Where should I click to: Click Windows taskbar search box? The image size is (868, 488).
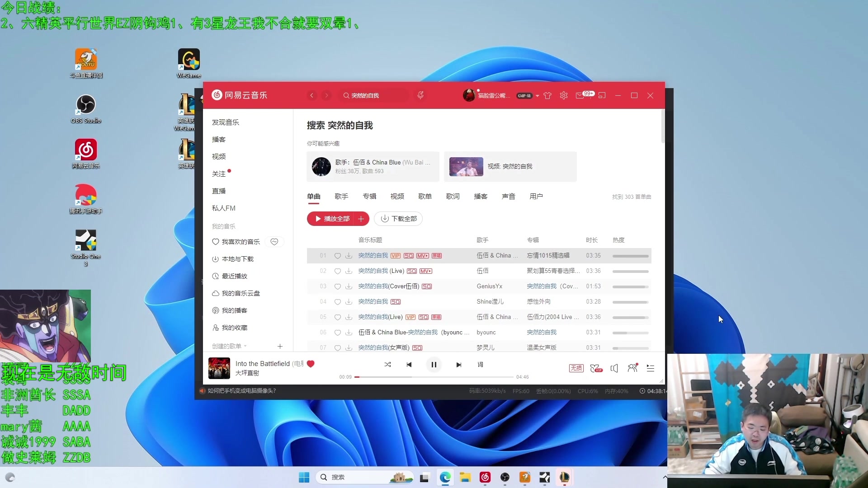click(365, 477)
